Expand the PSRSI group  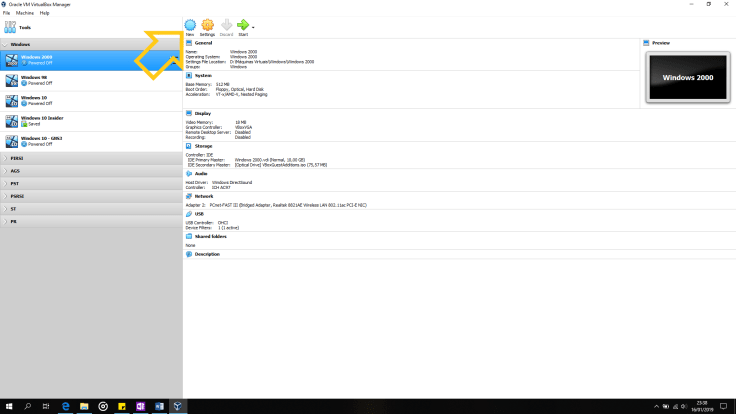point(17,196)
